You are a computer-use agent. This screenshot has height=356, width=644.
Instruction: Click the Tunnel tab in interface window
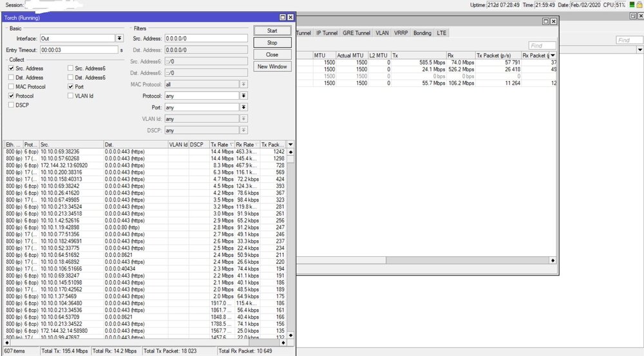pos(304,33)
